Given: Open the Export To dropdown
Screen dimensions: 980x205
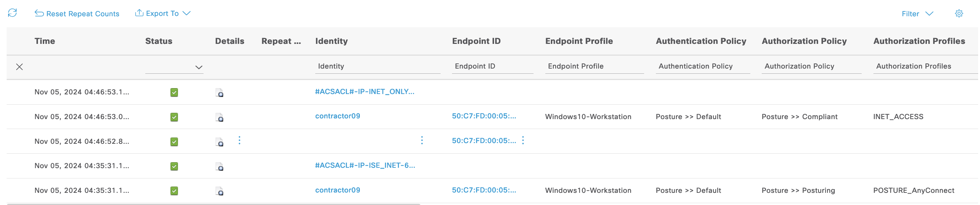Looking at the screenshot, I should pos(163,13).
